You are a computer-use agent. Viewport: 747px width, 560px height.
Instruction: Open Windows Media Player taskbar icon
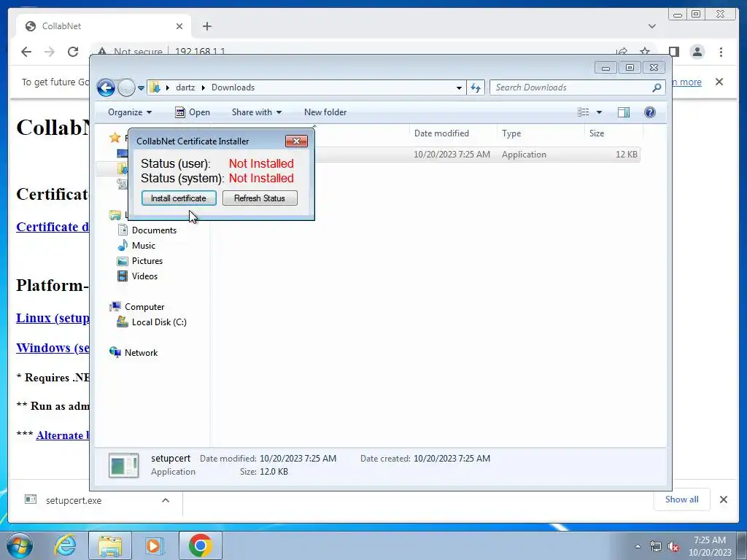[154, 545]
